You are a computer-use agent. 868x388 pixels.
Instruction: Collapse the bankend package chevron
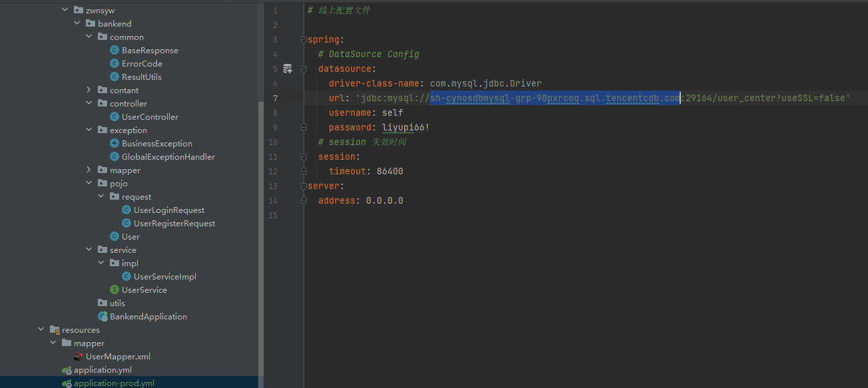coord(77,23)
